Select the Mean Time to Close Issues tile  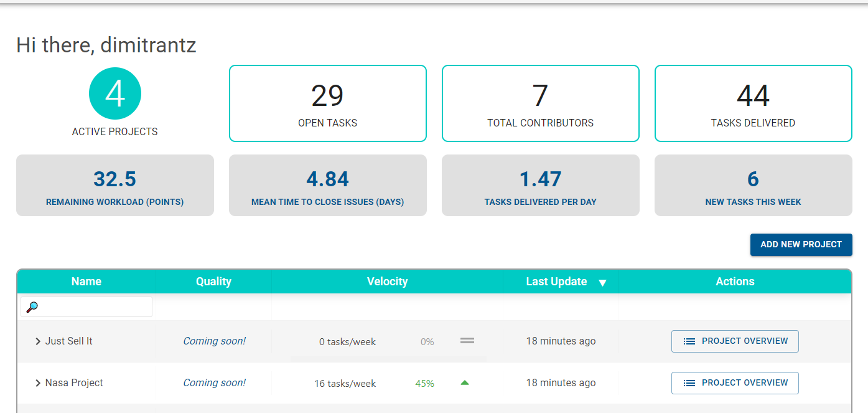point(328,186)
